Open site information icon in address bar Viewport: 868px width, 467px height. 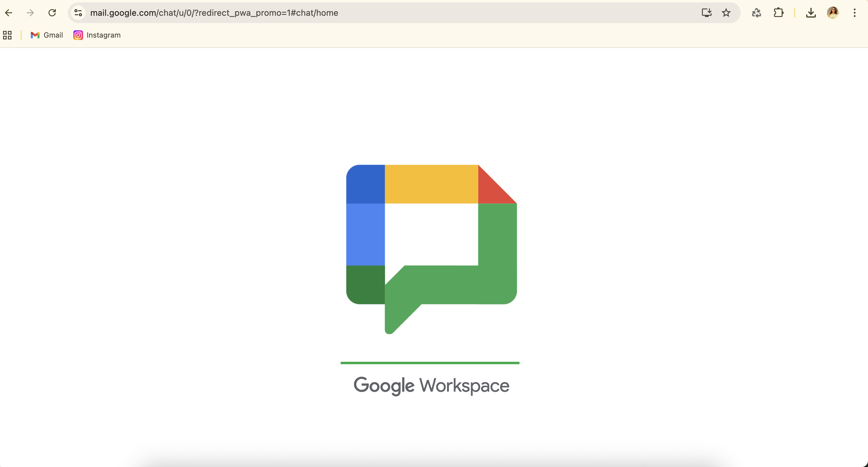(78, 13)
